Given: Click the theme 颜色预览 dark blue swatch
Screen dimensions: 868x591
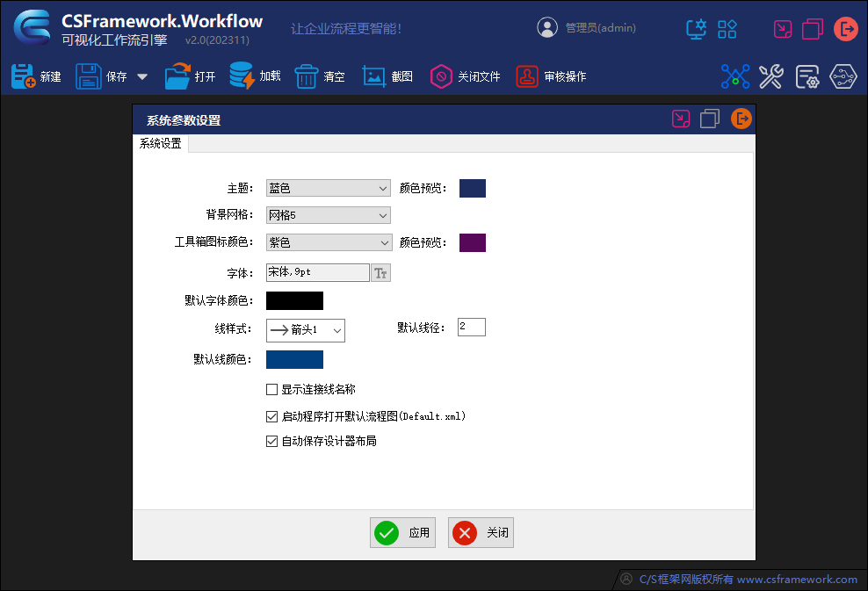Looking at the screenshot, I should click(473, 188).
